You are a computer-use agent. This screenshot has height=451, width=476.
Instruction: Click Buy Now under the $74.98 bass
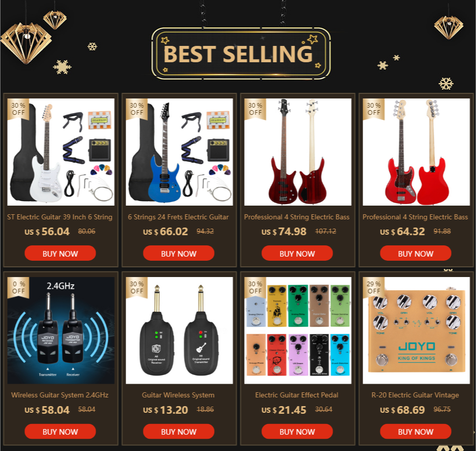(x=297, y=253)
